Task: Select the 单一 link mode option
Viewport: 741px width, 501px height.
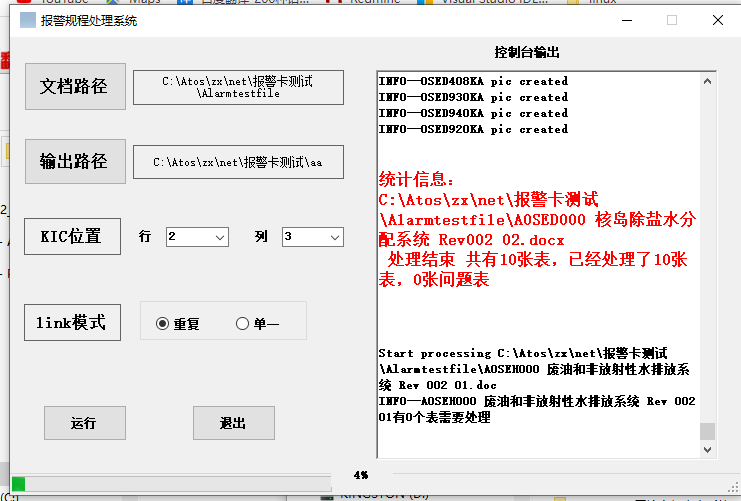Action: (242, 323)
